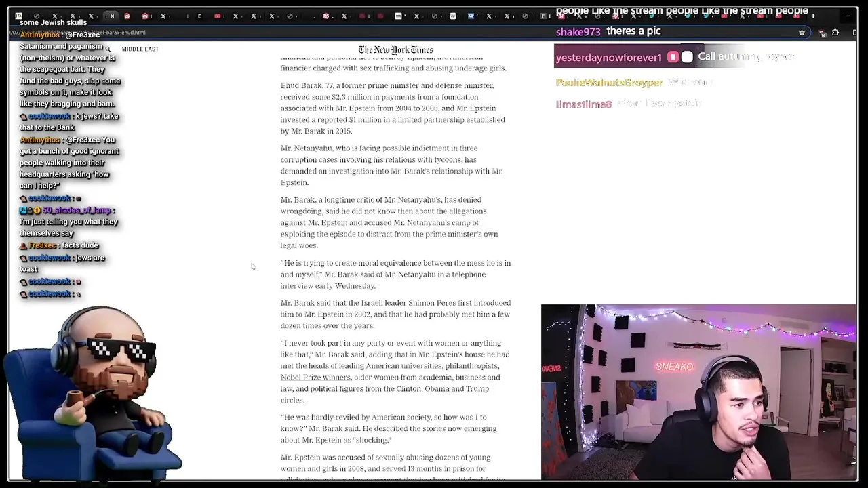Click chat message 'You get a bunch of good ignorant'
The image size is (868, 488).
(70, 163)
